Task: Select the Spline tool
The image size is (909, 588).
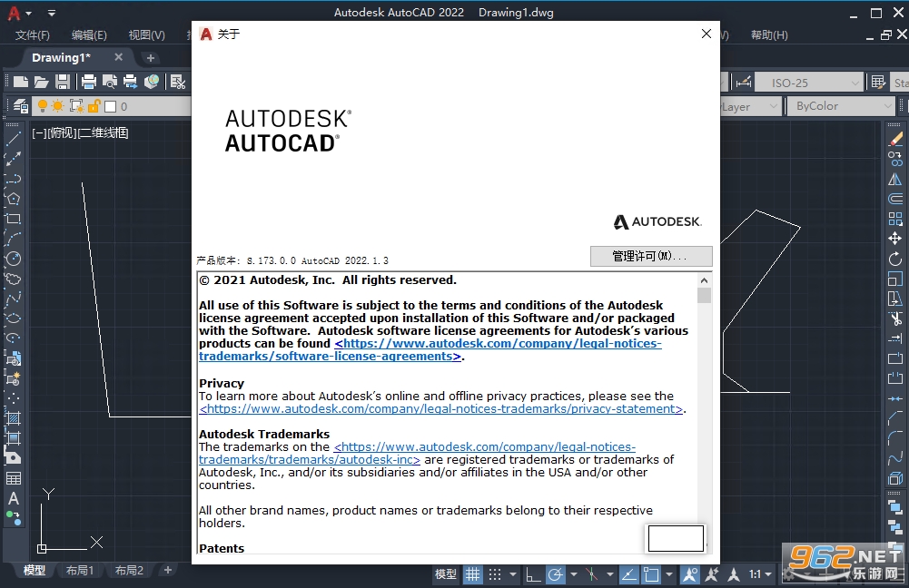Action: tap(13, 299)
